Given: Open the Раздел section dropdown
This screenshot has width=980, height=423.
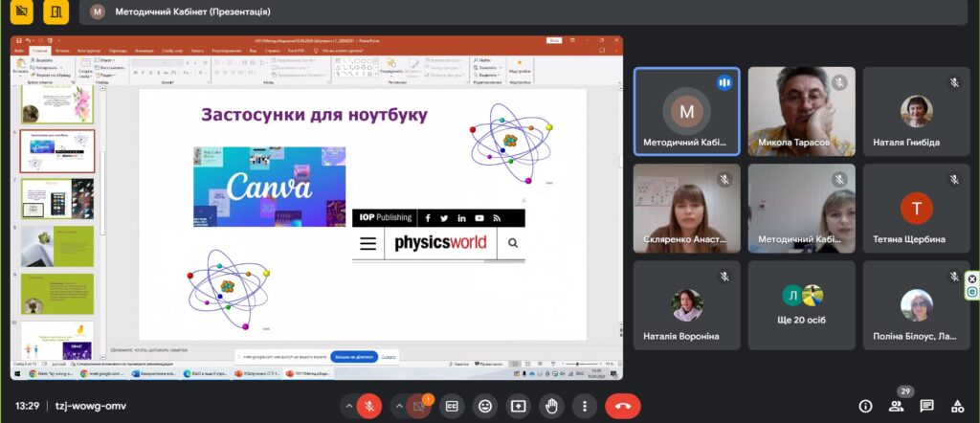Looking at the screenshot, I should coord(104,75).
